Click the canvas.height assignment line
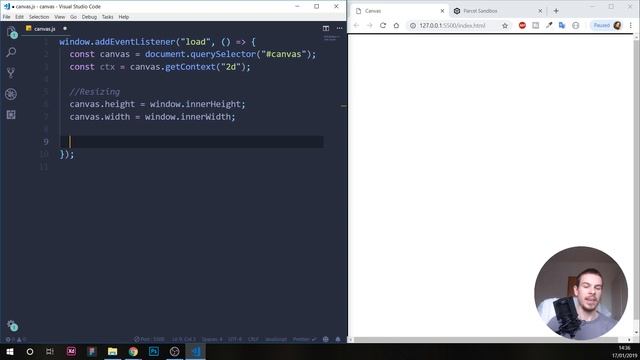Screen dimensions: 640x360 click(x=158, y=104)
